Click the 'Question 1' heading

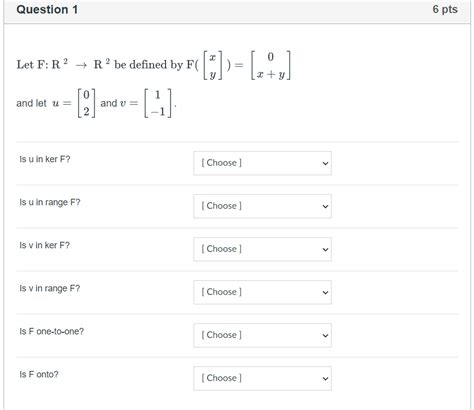(47, 10)
